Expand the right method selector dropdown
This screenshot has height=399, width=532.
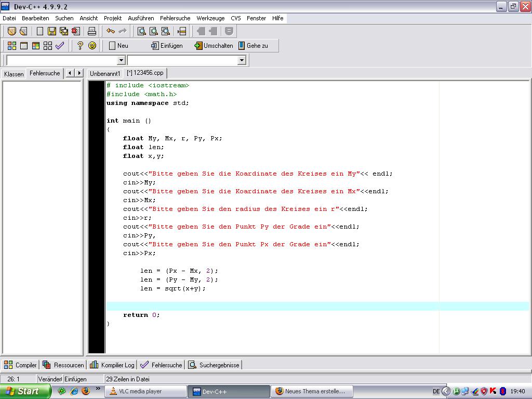[x=241, y=60]
